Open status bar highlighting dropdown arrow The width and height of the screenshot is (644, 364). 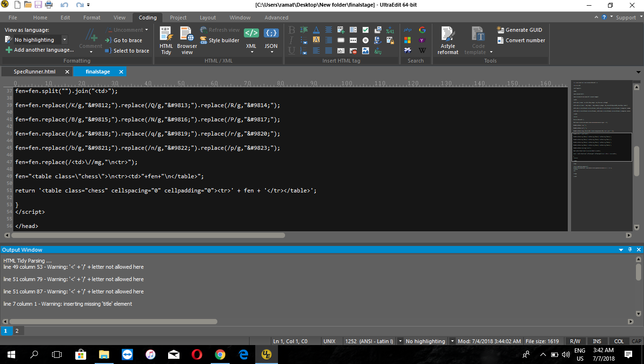pyautogui.click(x=452, y=341)
